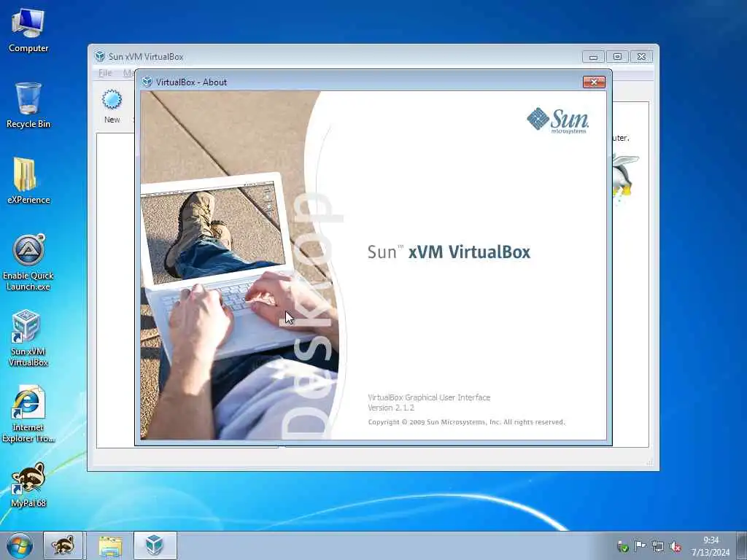Click the Version 2.1.2 text
The image size is (747, 560).
[x=391, y=408]
